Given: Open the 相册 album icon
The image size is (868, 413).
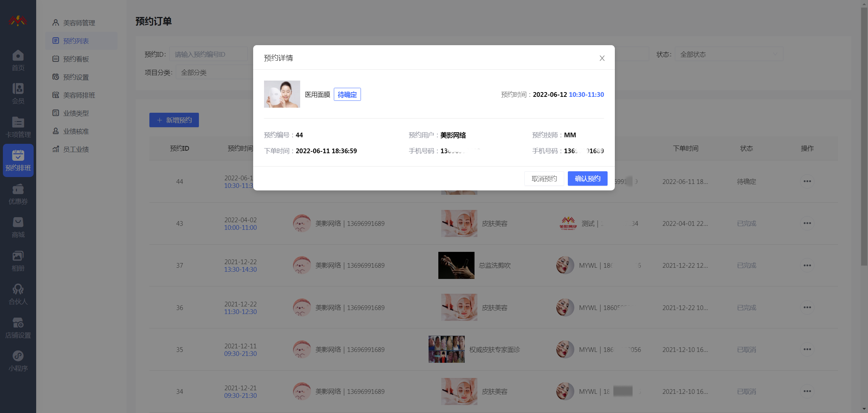Looking at the screenshot, I should (18, 256).
